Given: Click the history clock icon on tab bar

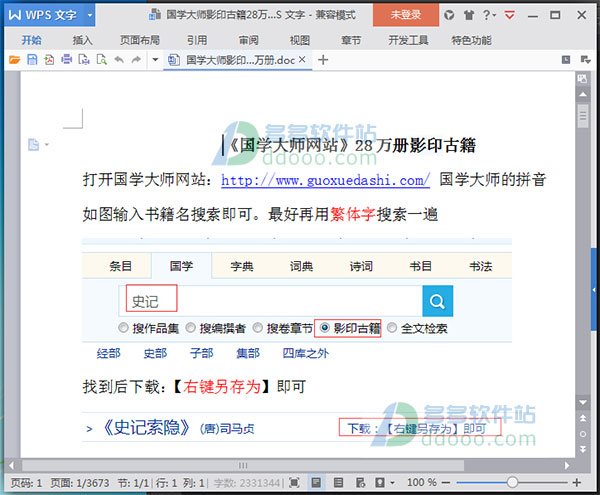Looking at the screenshot, I should [566, 60].
